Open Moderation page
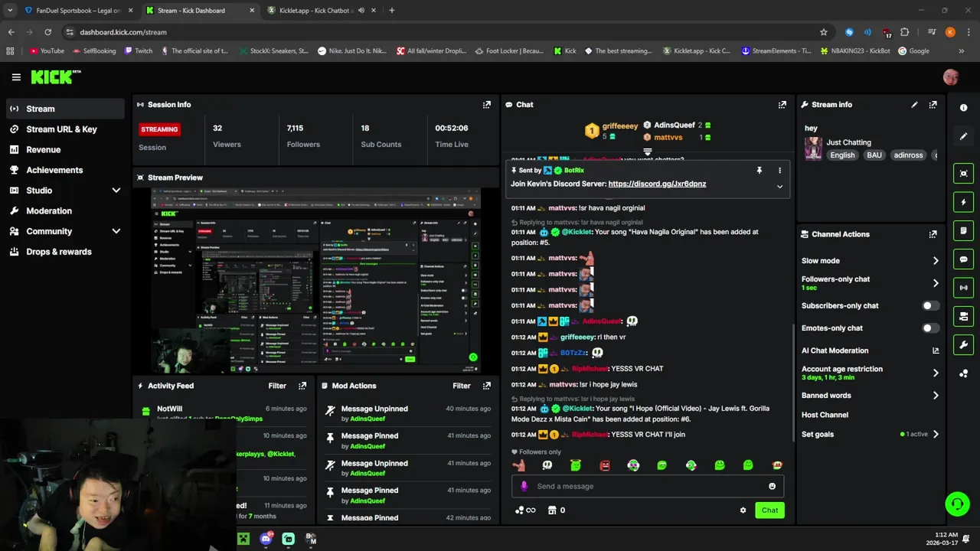The image size is (980, 551). (x=65, y=211)
